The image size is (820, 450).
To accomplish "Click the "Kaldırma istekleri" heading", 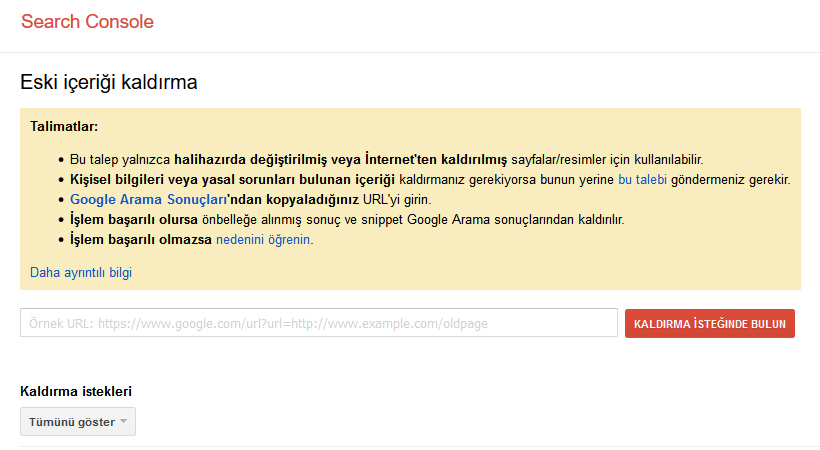I will [x=76, y=391].
